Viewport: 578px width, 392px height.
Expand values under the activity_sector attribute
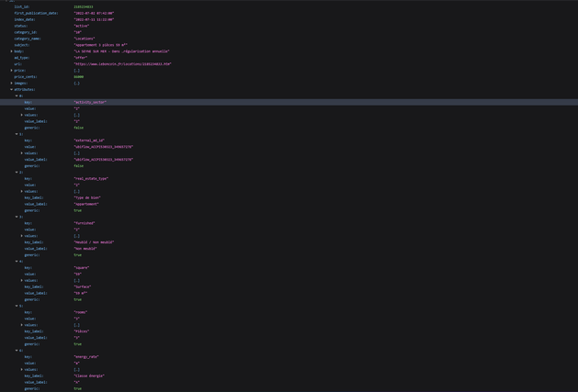[x=22, y=115]
